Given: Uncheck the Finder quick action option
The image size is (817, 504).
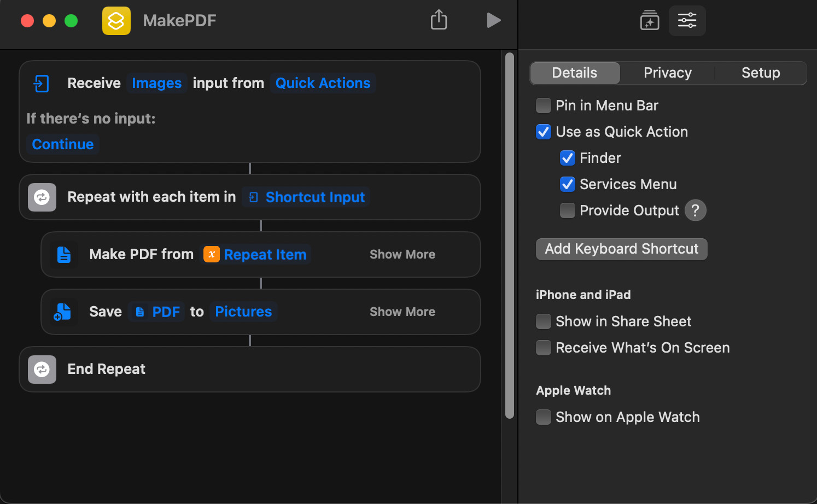Looking at the screenshot, I should click(568, 158).
